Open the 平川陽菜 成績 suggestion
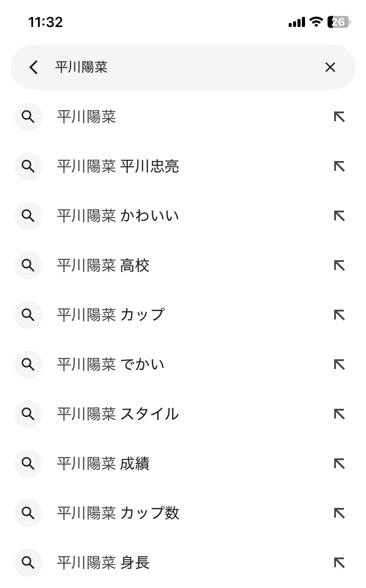366x588 pixels. (103, 464)
